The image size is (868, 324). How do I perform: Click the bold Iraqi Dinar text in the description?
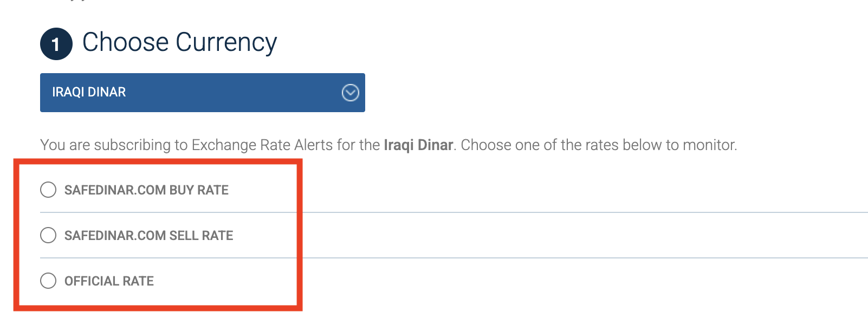[x=417, y=145]
